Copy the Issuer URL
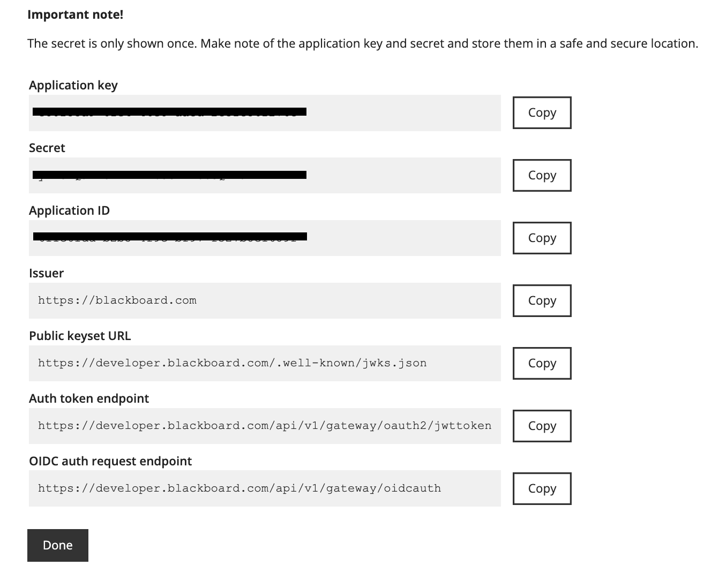This screenshot has width=719, height=588. click(x=542, y=300)
